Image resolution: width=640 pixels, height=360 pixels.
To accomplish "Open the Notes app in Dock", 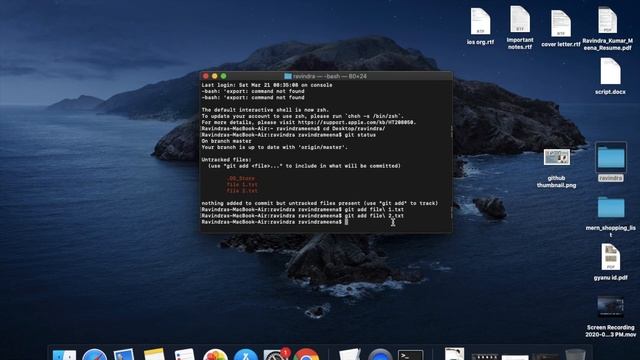I will [154, 354].
